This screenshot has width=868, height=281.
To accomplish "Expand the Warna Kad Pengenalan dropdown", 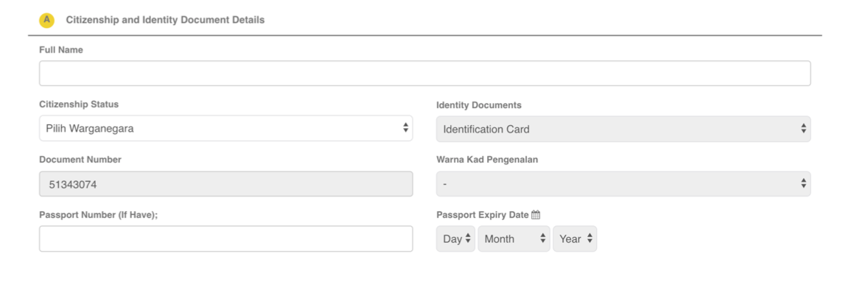I will click(623, 184).
